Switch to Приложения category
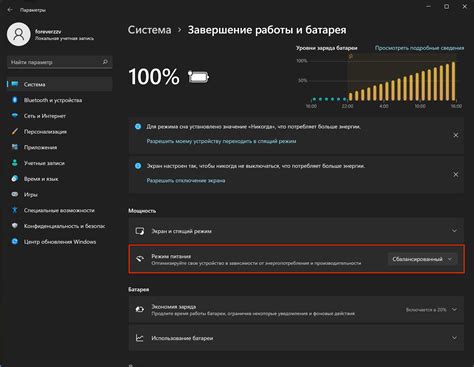 pyautogui.click(x=60, y=147)
